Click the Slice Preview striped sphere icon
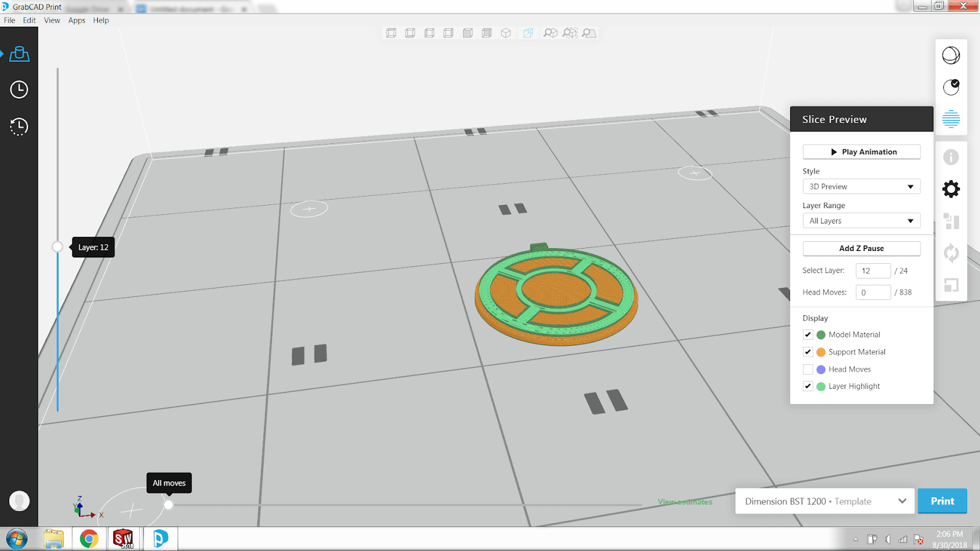 (951, 119)
